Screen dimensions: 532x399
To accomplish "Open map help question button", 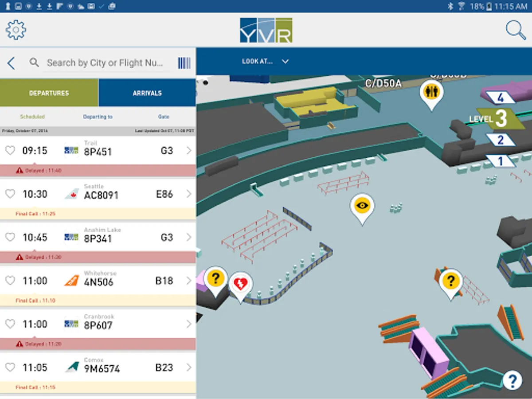I will point(512,380).
